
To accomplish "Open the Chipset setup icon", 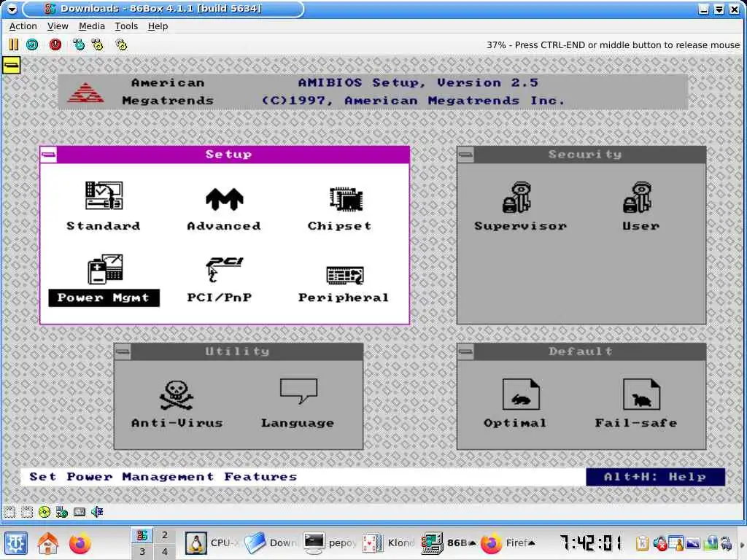I will tap(347, 198).
